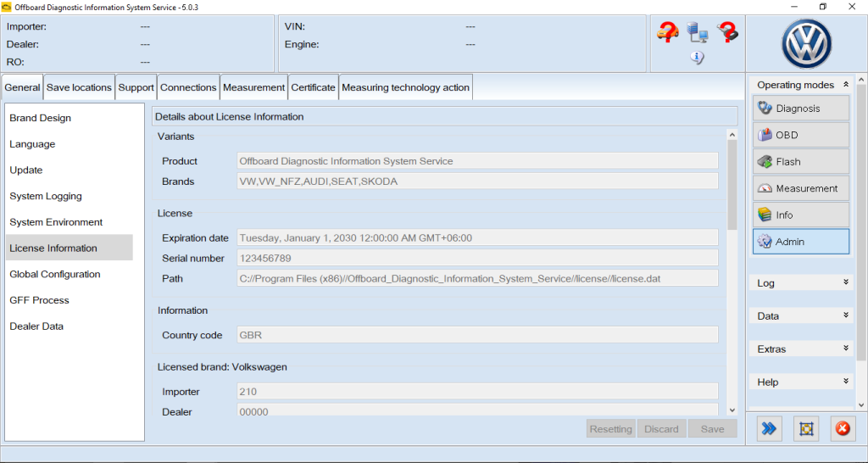
Task: Select Dealer Data entry
Action: [x=70, y=326]
